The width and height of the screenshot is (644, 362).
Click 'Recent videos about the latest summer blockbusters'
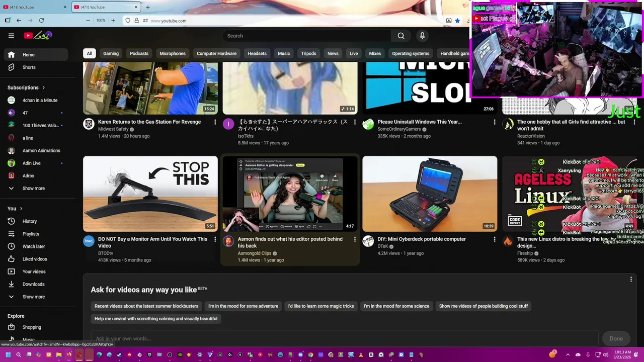tap(146, 306)
